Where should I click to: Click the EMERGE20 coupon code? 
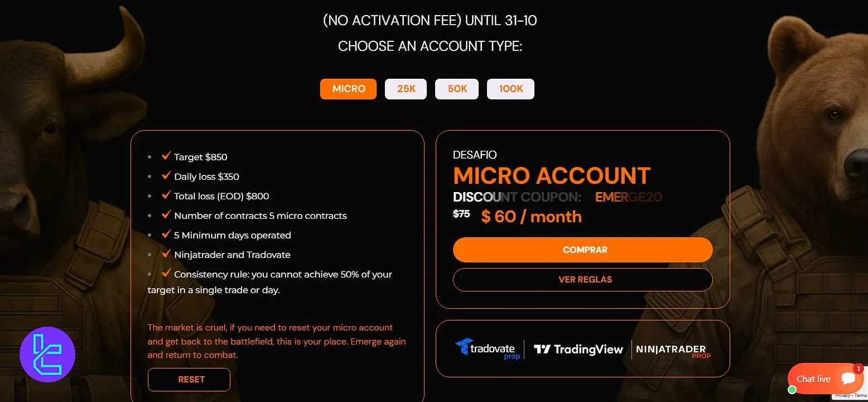point(629,197)
